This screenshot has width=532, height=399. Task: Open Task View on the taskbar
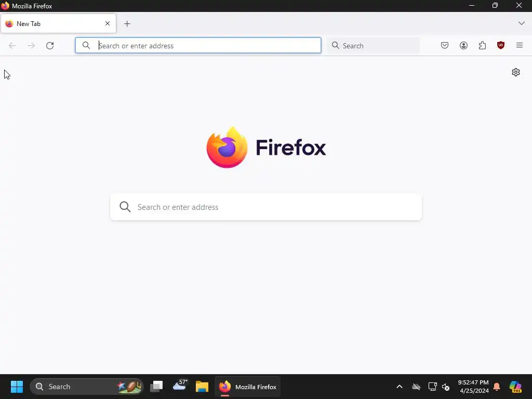click(156, 387)
